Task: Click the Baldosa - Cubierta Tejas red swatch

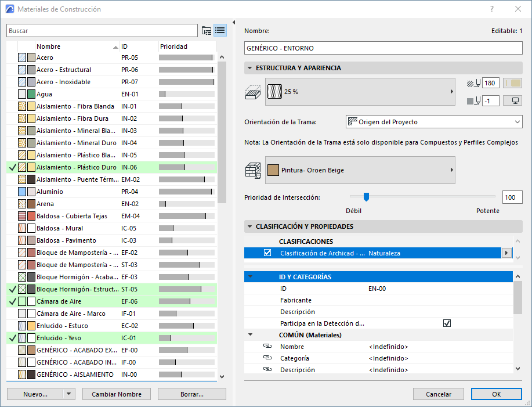Action: (x=31, y=216)
